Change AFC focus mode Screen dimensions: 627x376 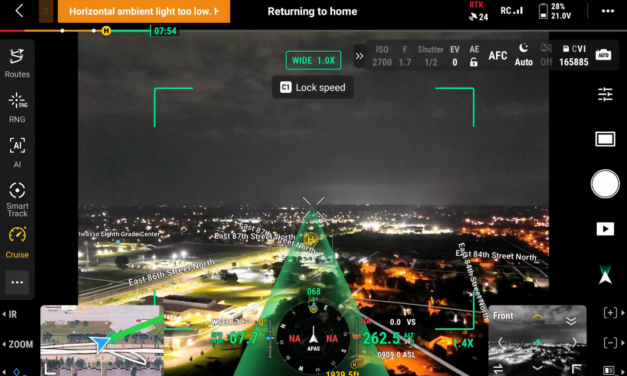point(498,56)
